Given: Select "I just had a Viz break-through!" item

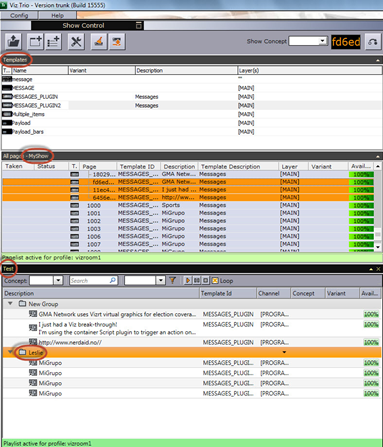Looking at the screenshot, I should (x=192, y=328).
